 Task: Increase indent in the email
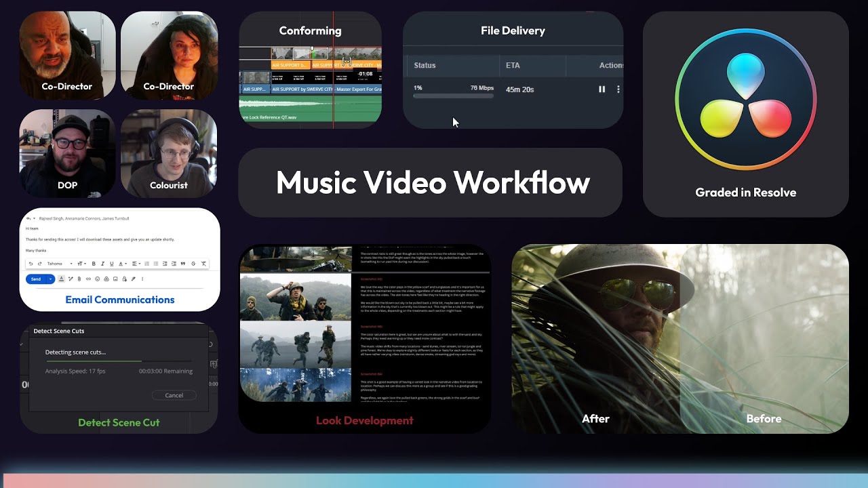click(174, 264)
